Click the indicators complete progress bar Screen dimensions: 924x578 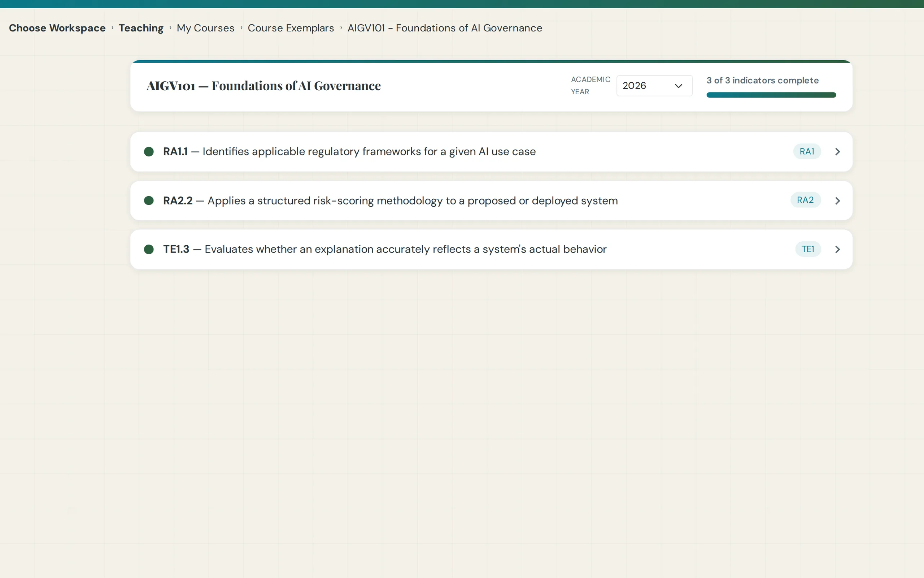tap(771, 95)
